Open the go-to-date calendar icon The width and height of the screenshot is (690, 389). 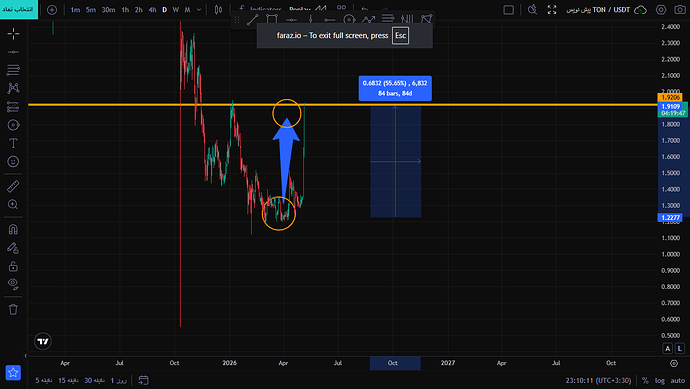143,380
